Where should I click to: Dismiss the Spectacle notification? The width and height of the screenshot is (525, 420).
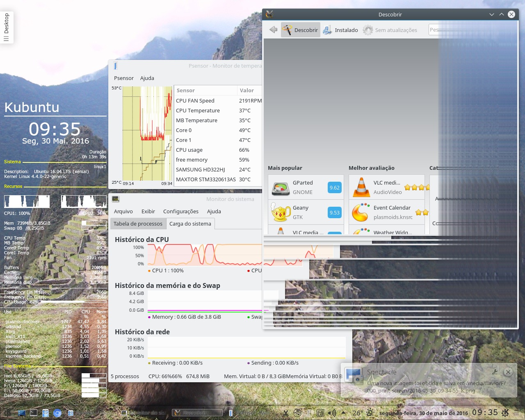[x=508, y=372]
